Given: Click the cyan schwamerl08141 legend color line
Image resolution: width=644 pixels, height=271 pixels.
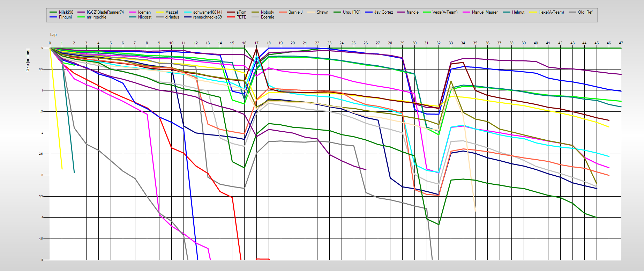Looking at the screenshot, I should 188,12.
